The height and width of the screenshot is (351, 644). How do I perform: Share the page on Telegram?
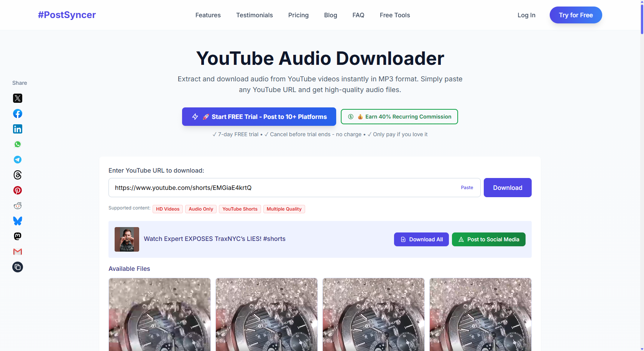tap(17, 160)
